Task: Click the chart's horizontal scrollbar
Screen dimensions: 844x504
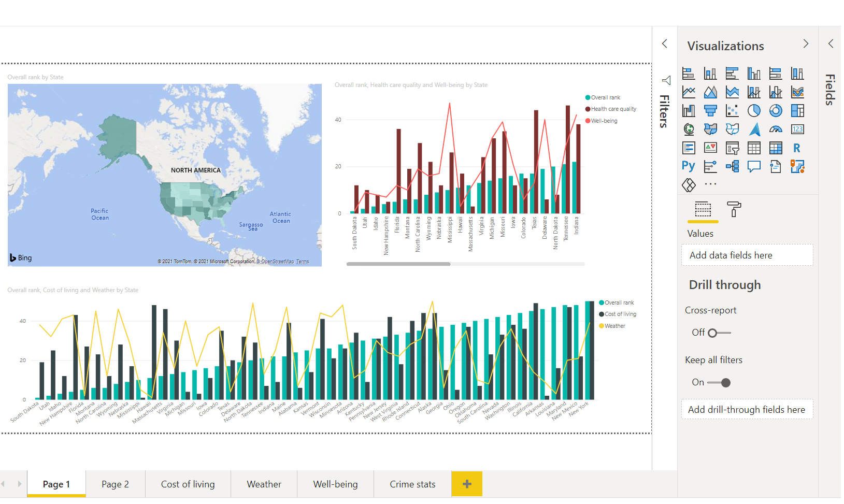Action: pos(398,264)
